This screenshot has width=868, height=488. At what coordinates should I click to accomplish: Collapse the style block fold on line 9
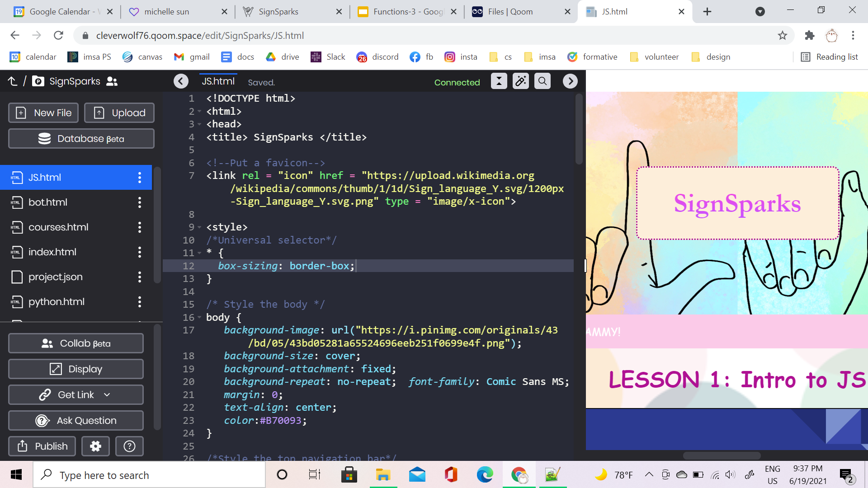(199, 227)
